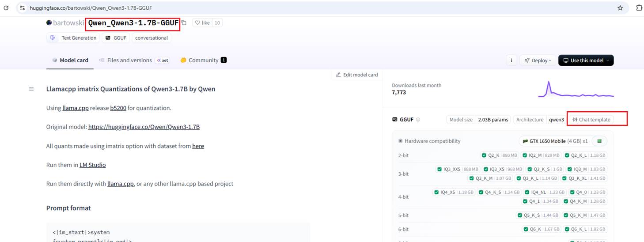Select the Q6_K 1.67 GB quant
Screen dimensions: 644x242
click(x=541, y=229)
